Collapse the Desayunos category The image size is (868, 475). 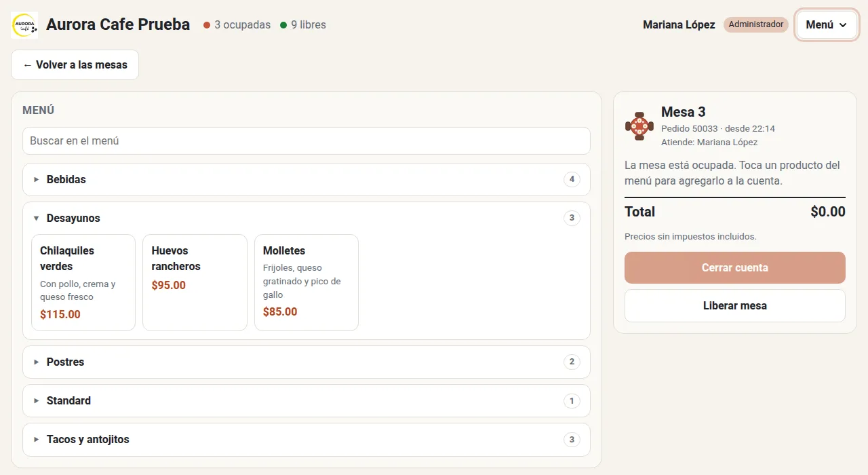pos(307,218)
